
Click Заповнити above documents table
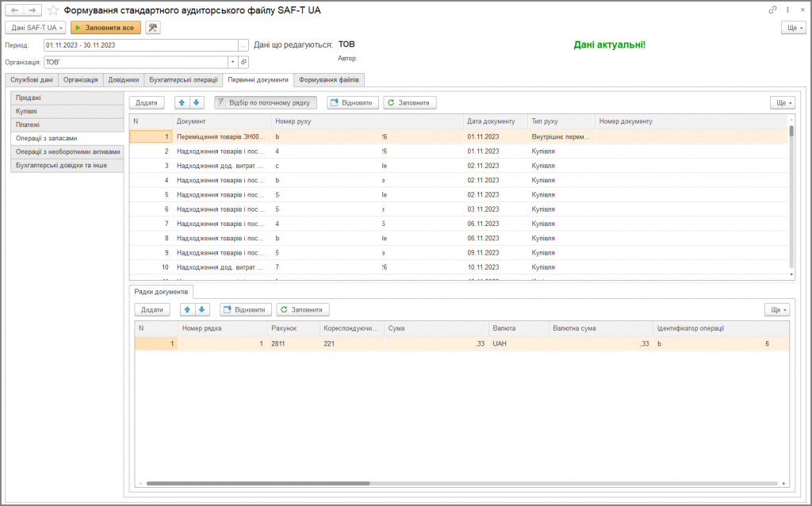click(x=410, y=102)
